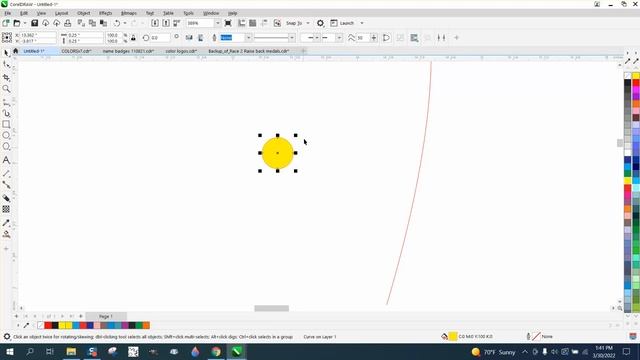Toggle the Close curve button
This screenshot has width=640, height=360.
click(x=386, y=38)
